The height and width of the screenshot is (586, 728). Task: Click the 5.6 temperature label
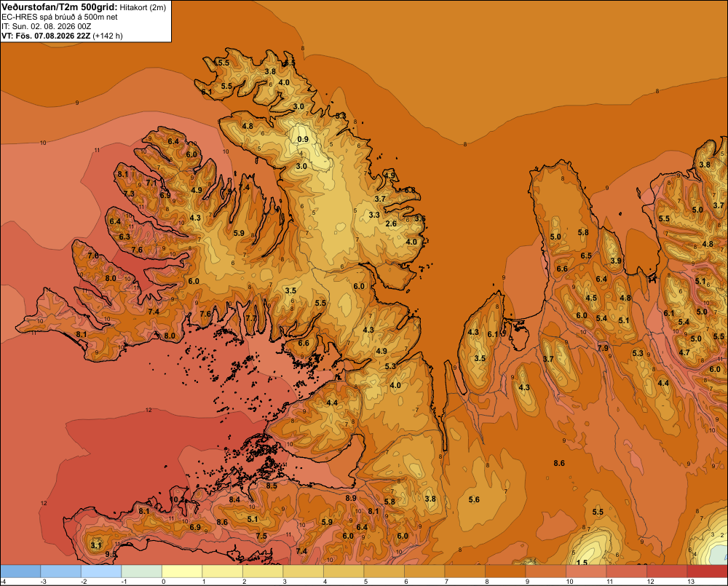pos(474,499)
